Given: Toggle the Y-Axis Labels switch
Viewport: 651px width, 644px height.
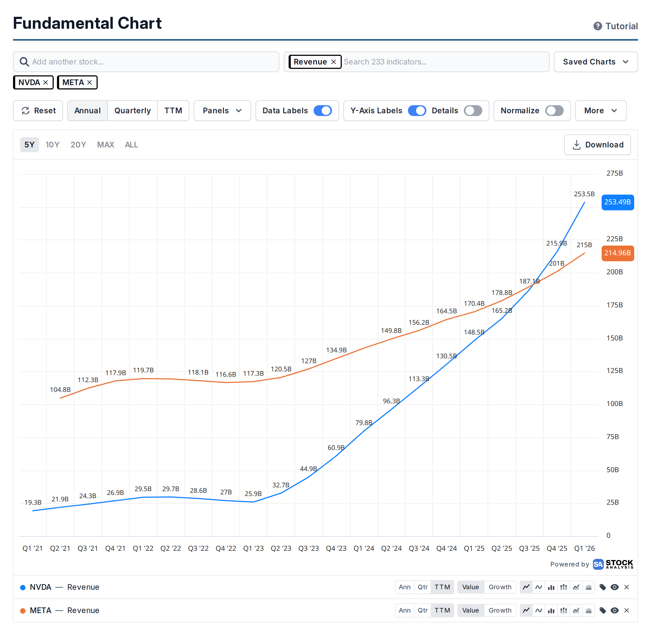Looking at the screenshot, I should (x=417, y=111).
